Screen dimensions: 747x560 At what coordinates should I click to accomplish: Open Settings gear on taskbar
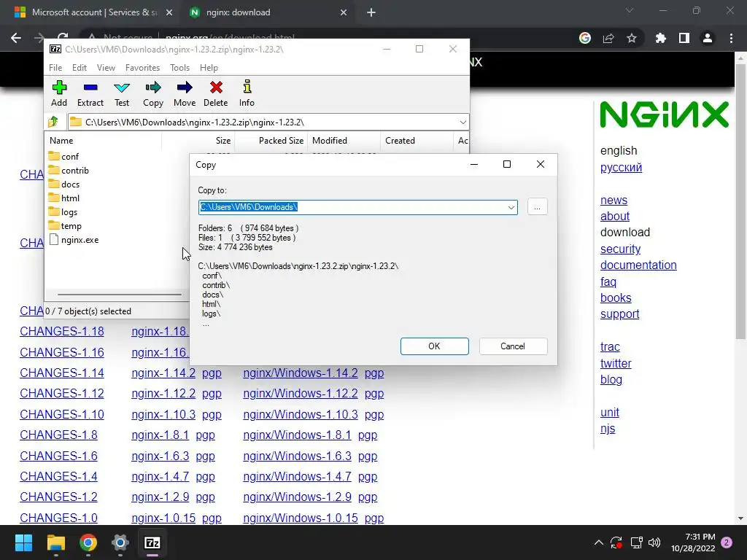(x=120, y=542)
